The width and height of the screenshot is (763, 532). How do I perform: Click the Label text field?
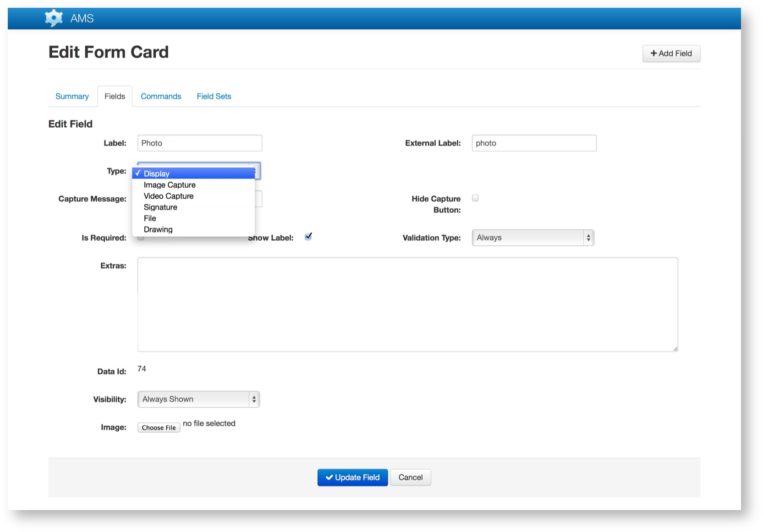[199, 143]
